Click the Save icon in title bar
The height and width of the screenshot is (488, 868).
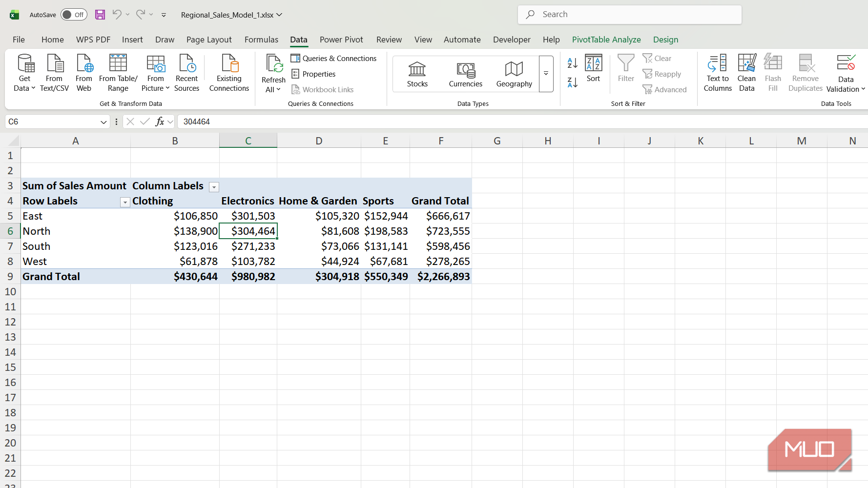tap(100, 15)
